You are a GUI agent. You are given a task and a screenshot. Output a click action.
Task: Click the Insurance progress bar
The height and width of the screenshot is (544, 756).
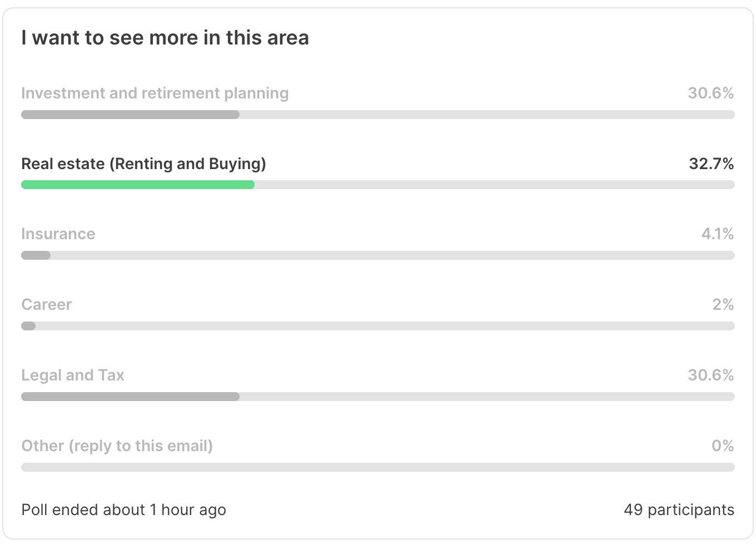coord(378,255)
